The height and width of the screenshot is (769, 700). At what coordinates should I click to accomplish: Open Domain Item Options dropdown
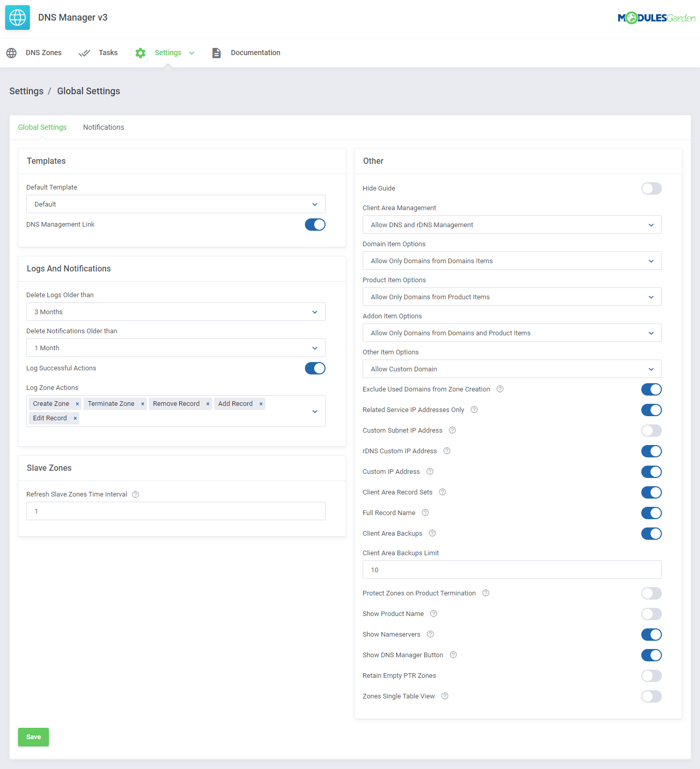512,261
